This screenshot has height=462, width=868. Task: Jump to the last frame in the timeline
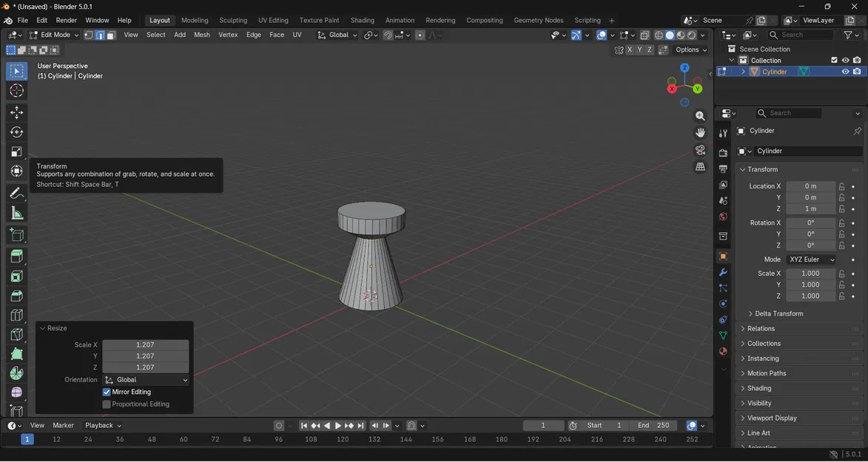click(x=361, y=425)
